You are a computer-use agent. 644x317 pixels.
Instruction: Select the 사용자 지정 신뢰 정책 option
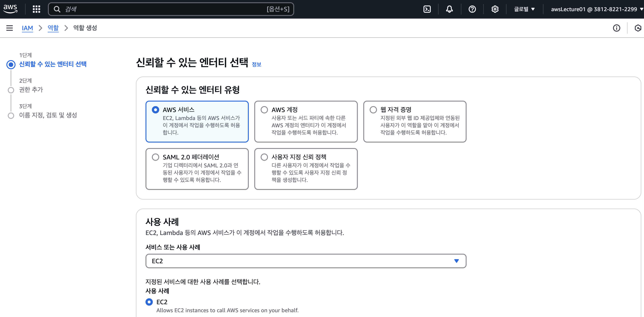[x=306, y=169]
